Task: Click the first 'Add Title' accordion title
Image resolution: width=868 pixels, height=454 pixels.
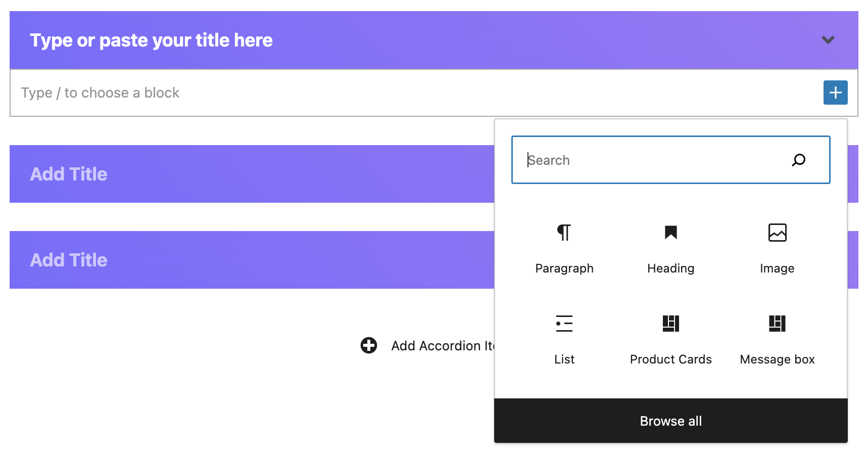Action: tap(69, 174)
